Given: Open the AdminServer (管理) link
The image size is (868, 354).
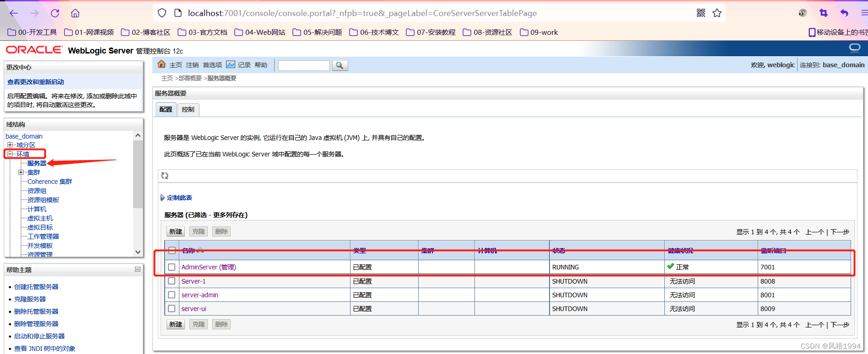Looking at the screenshot, I should (209, 267).
